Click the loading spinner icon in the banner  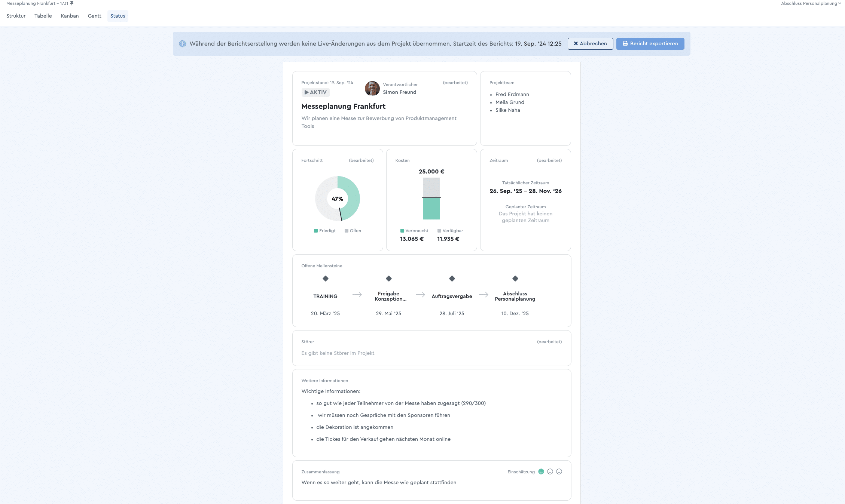(183, 44)
